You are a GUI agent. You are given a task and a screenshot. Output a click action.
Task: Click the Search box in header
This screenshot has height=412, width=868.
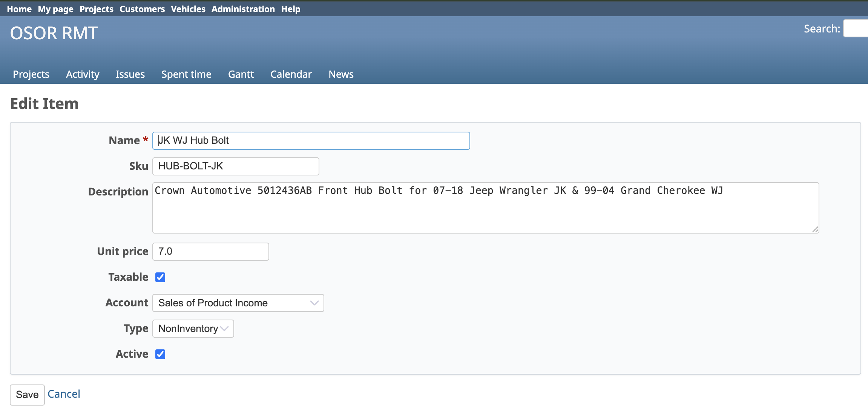point(856,29)
